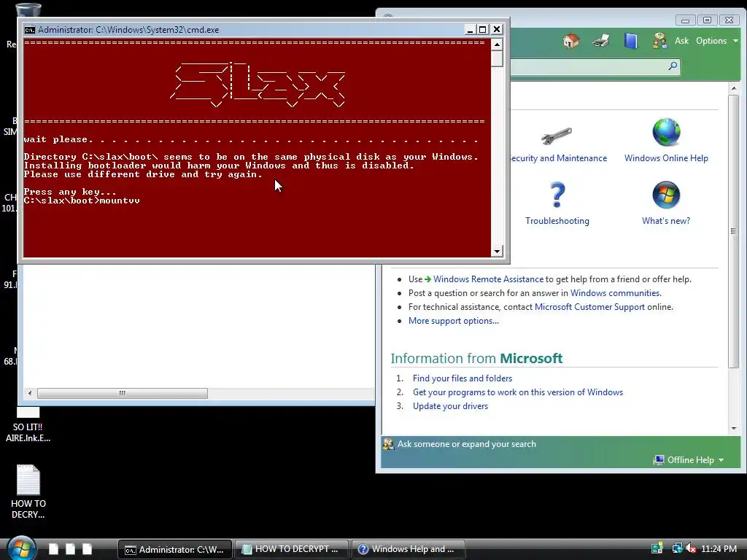Click Notepad horizontal scroll left arrow
Screen dimensions: 747x560
pyautogui.click(x=30, y=393)
